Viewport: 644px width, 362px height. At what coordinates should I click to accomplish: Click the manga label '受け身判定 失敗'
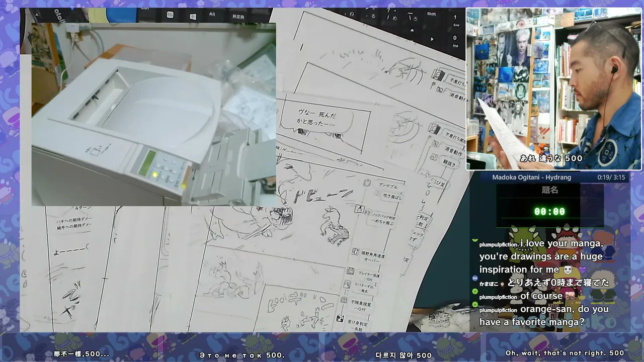[358, 325]
